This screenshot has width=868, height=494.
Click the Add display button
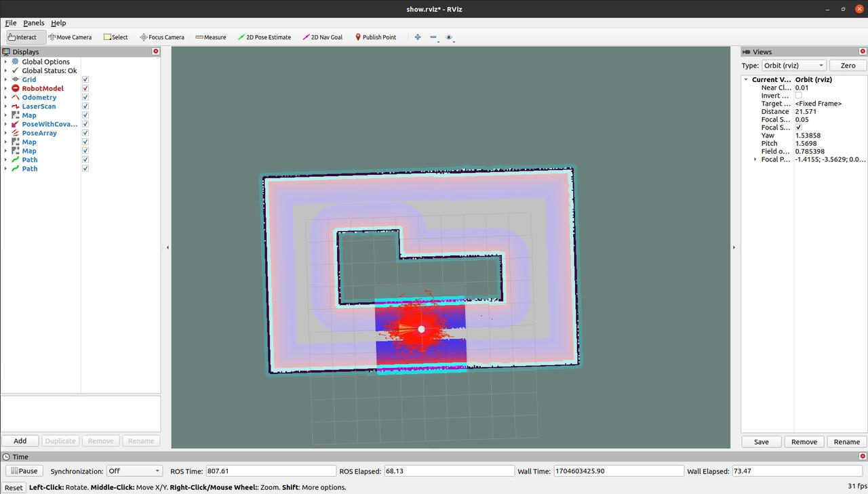[20, 440]
